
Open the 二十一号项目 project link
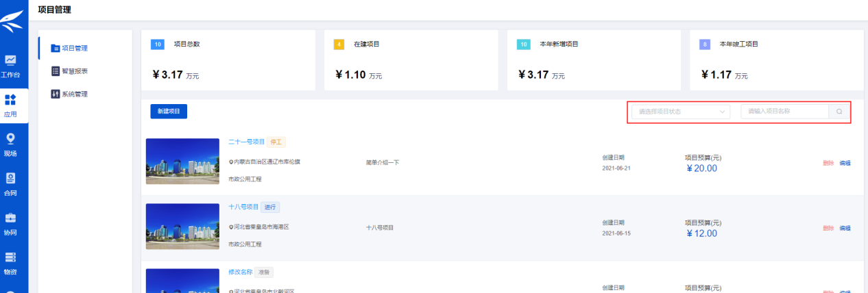coord(246,142)
